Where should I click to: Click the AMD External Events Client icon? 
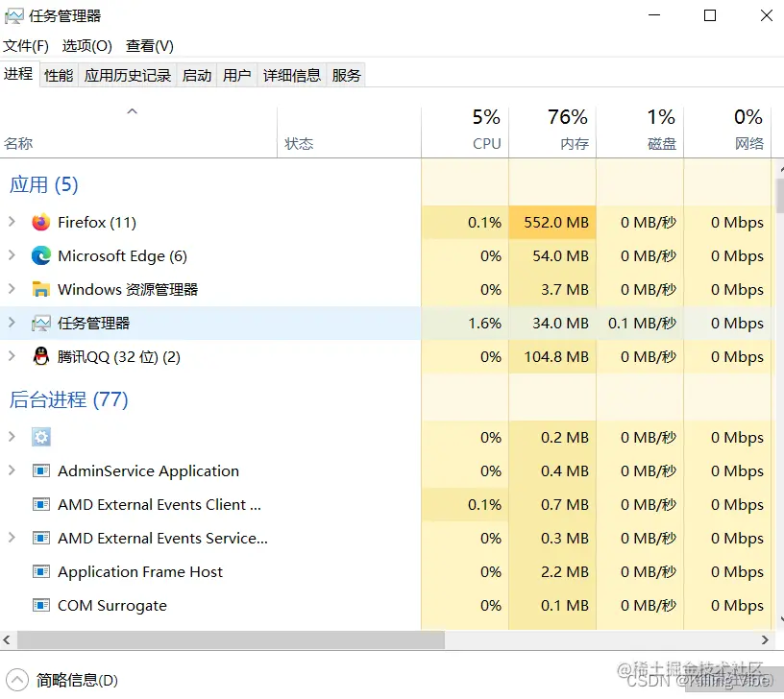[41, 504]
